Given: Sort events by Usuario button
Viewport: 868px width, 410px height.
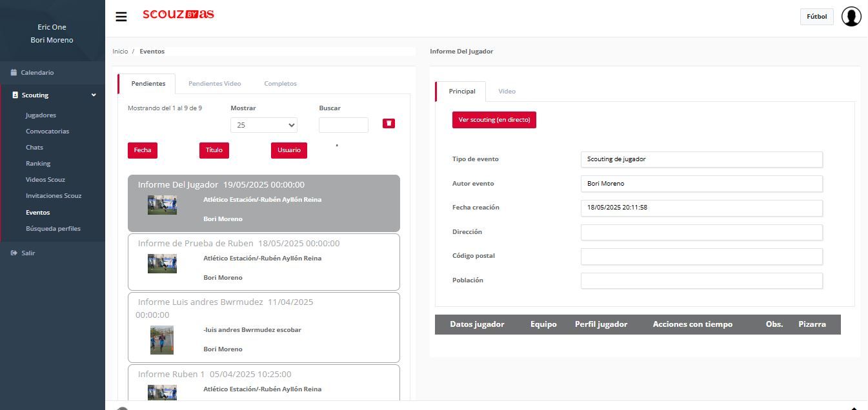Looking at the screenshot, I should (x=289, y=150).
